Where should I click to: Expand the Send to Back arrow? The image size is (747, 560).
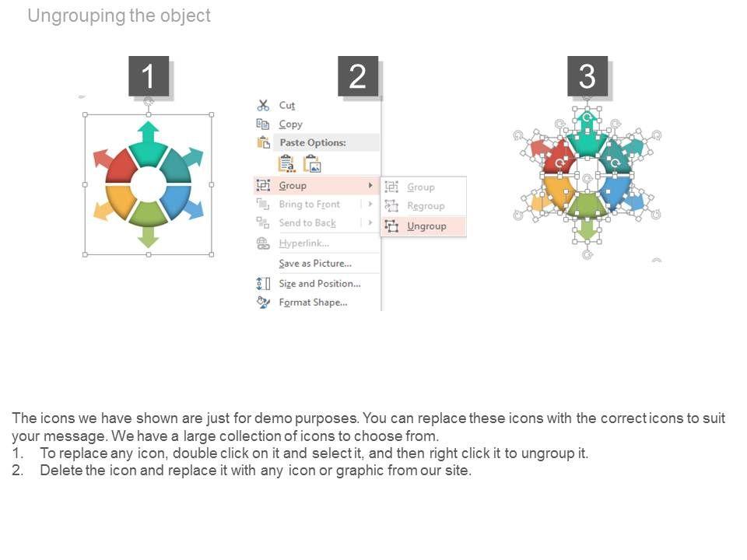[x=370, y=222]
